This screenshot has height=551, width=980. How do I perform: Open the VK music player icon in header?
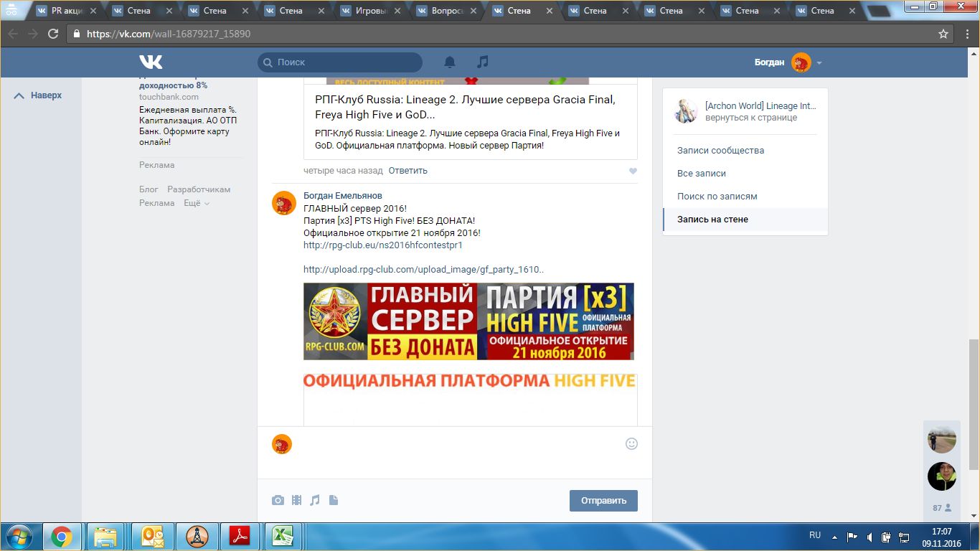pos(483,62)
